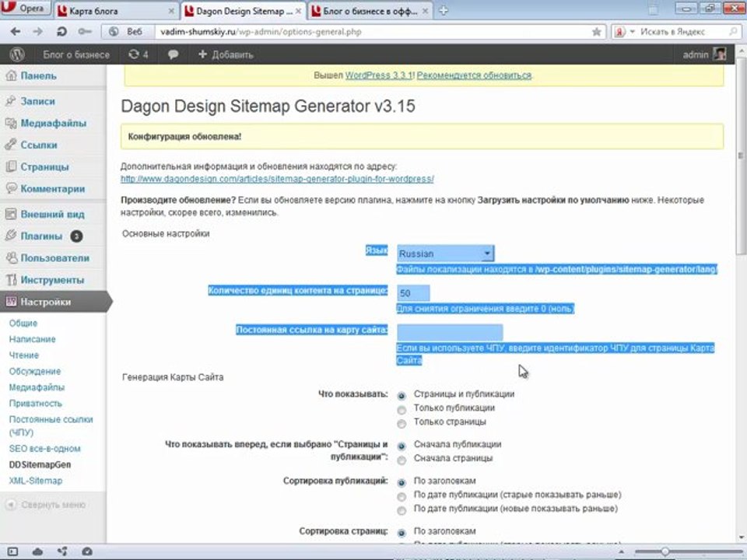Open new tab with plus icon
The height and width of the screenshot is (560, 747).
pos(443,11)
